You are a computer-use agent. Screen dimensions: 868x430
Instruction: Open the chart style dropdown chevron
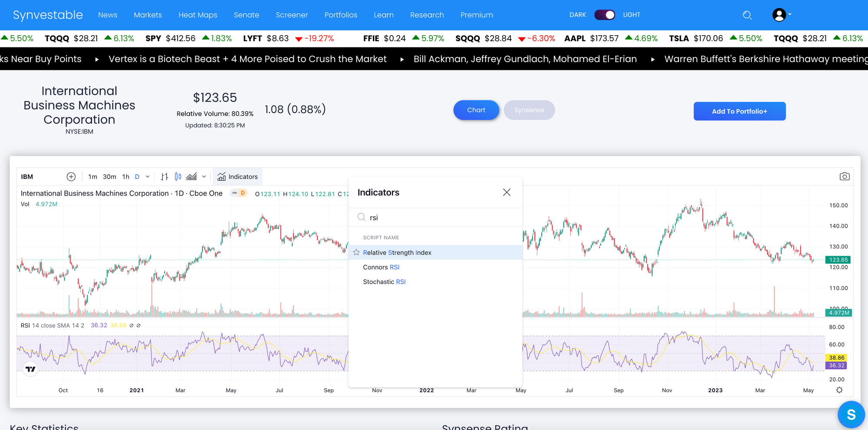point(204,177)
